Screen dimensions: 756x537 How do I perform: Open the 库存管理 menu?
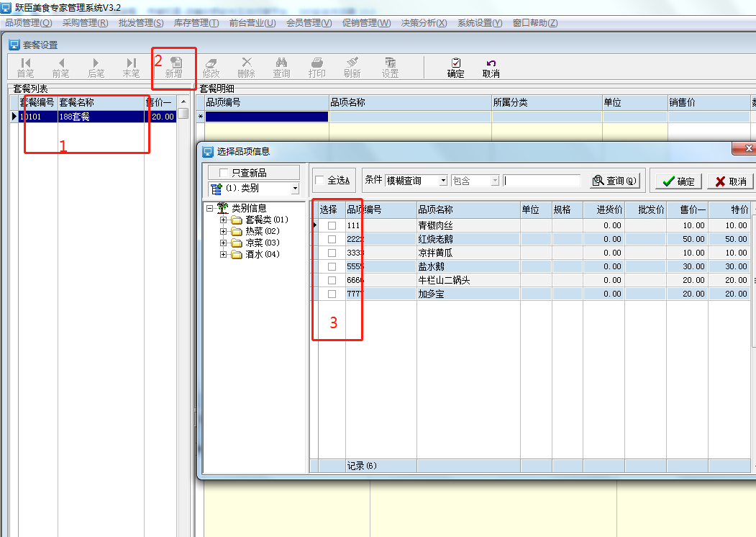pyautogui.click(x=196, y=23)
